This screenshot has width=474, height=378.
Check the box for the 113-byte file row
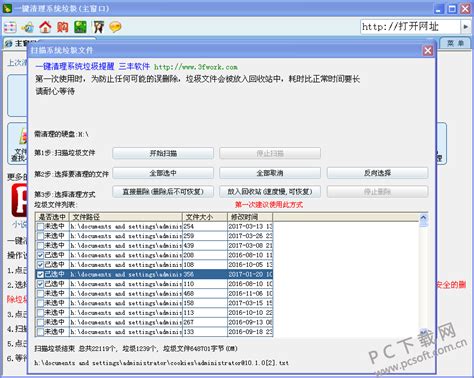tap(40, 313)
